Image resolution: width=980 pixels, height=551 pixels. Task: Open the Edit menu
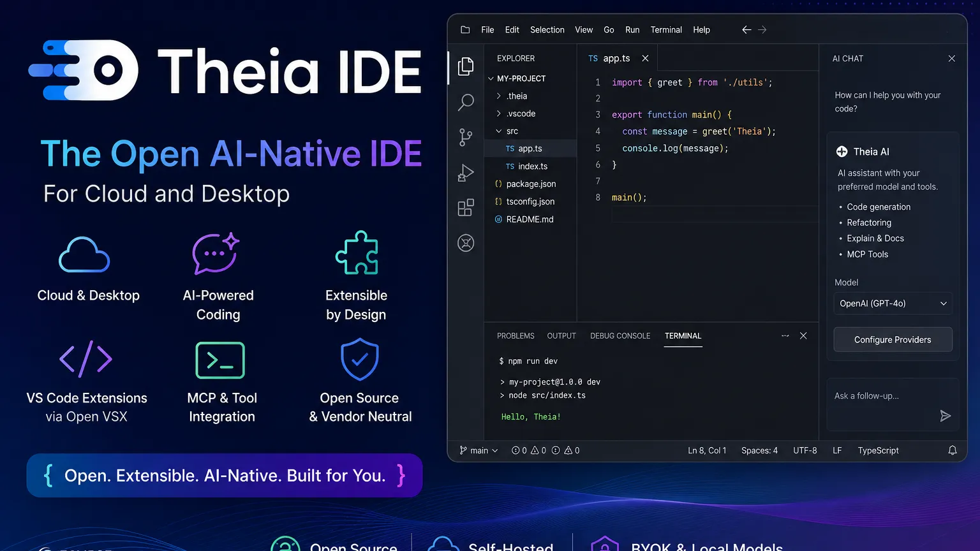coord(512,30)
